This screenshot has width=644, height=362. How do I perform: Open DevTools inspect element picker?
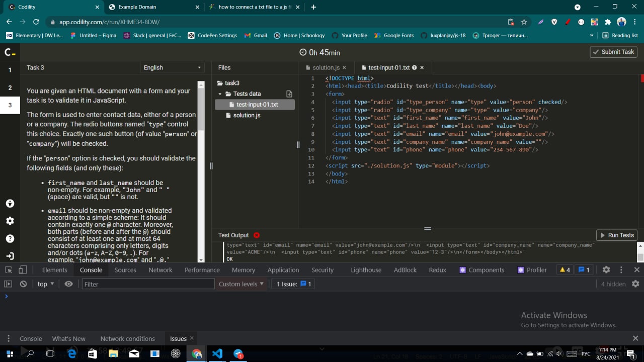tap(8, 270)
